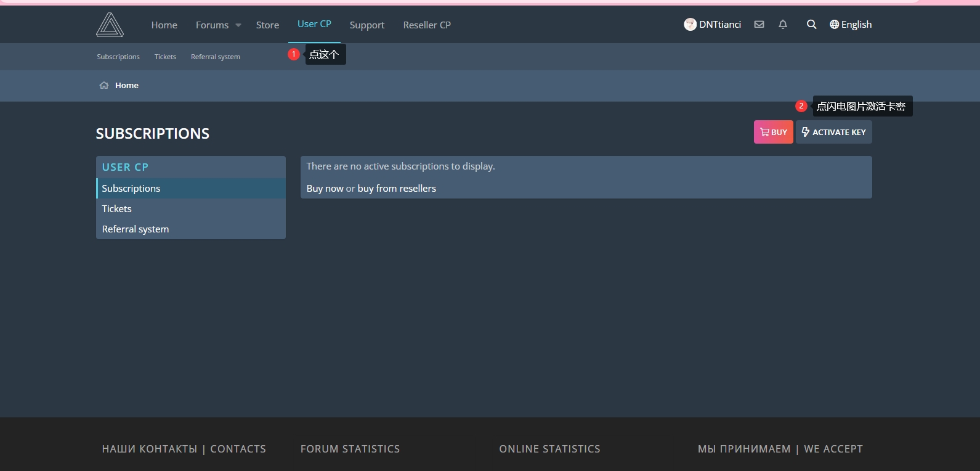Select Referral system in sidebar
Viewport: 980px width, 471px height.
click(x=136, y=229)
